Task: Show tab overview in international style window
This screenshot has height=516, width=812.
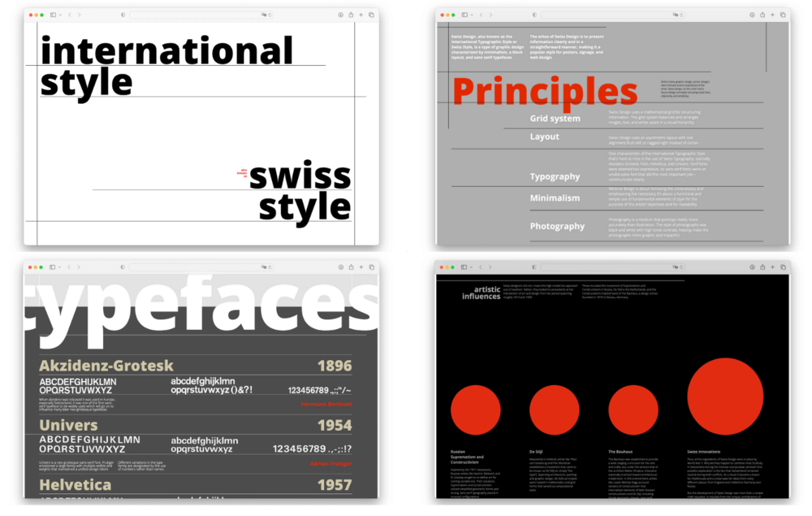Action: [x=371, y=15]
